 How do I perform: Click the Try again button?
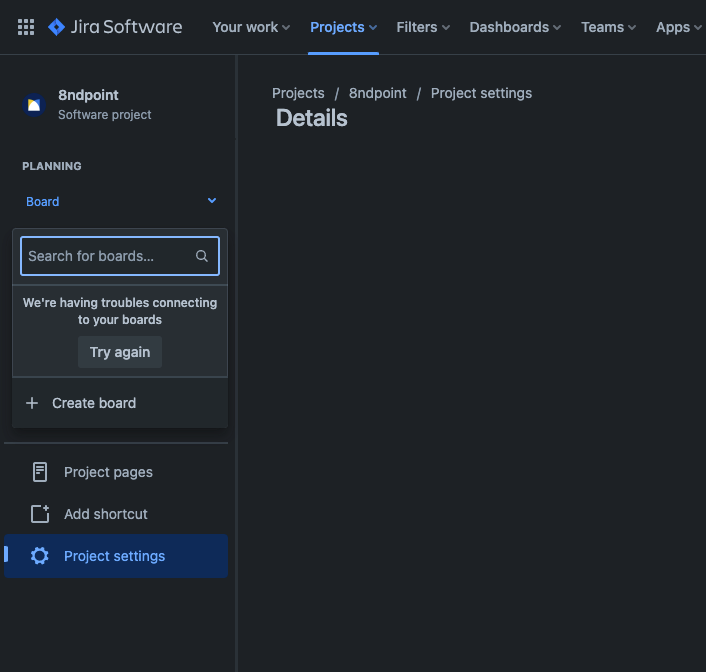[x=120, y=352]
